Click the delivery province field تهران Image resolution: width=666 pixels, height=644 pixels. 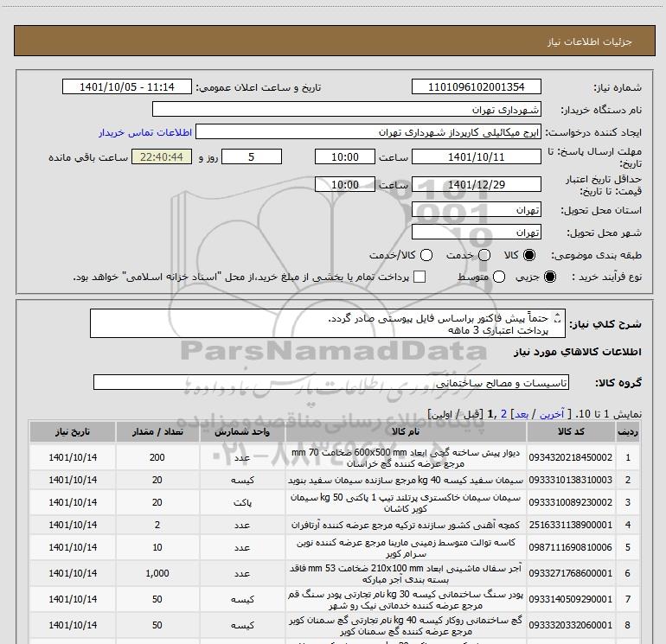tap(476, 210)
